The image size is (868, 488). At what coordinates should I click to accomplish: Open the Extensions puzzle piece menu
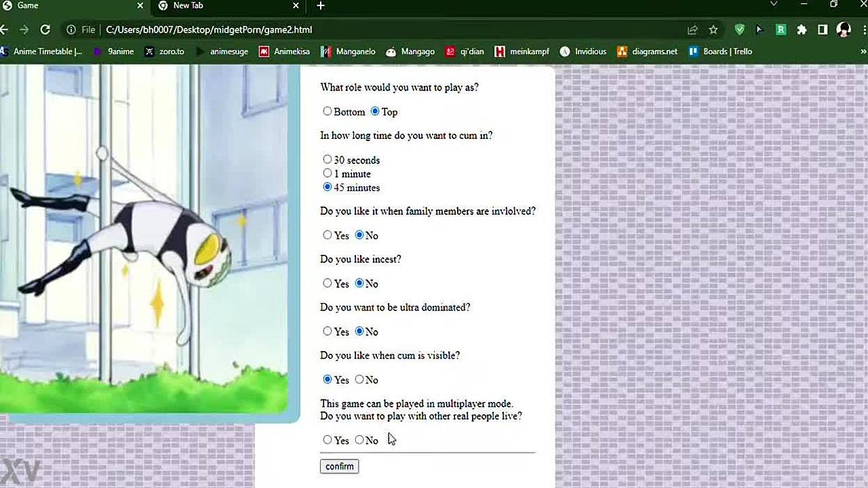(x=802, y=30)
